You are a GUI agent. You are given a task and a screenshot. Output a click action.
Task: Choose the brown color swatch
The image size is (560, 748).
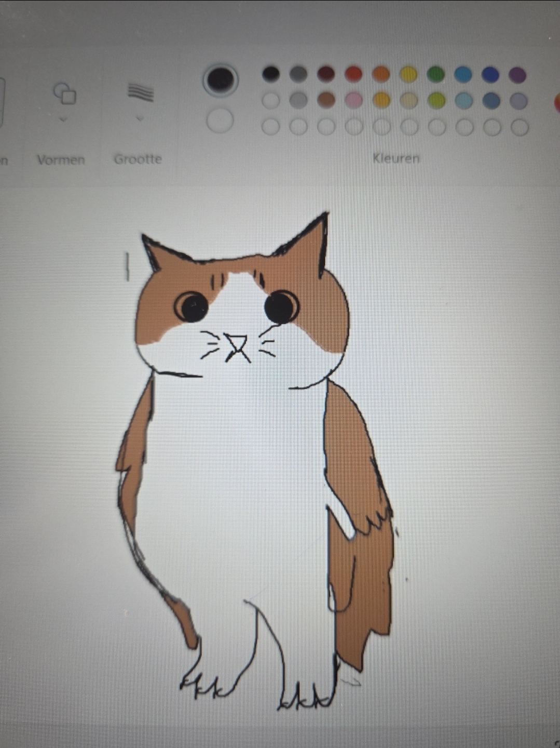point(326,100)
